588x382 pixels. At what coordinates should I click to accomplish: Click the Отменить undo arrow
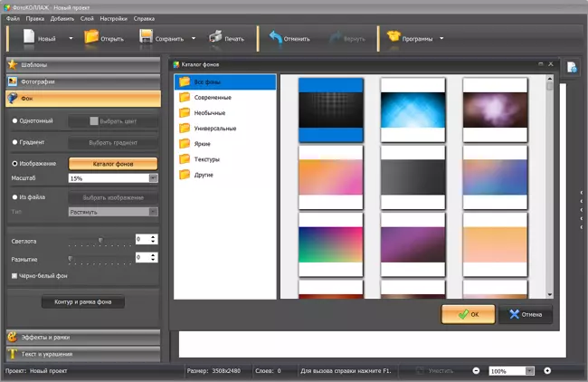pyautogui.click(x=274, y=38)
